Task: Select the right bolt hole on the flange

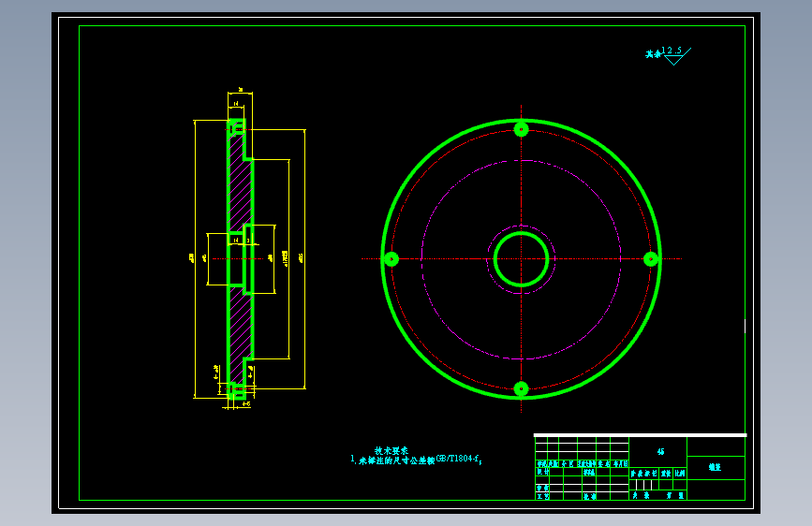Action: click(x=651, y=259)
